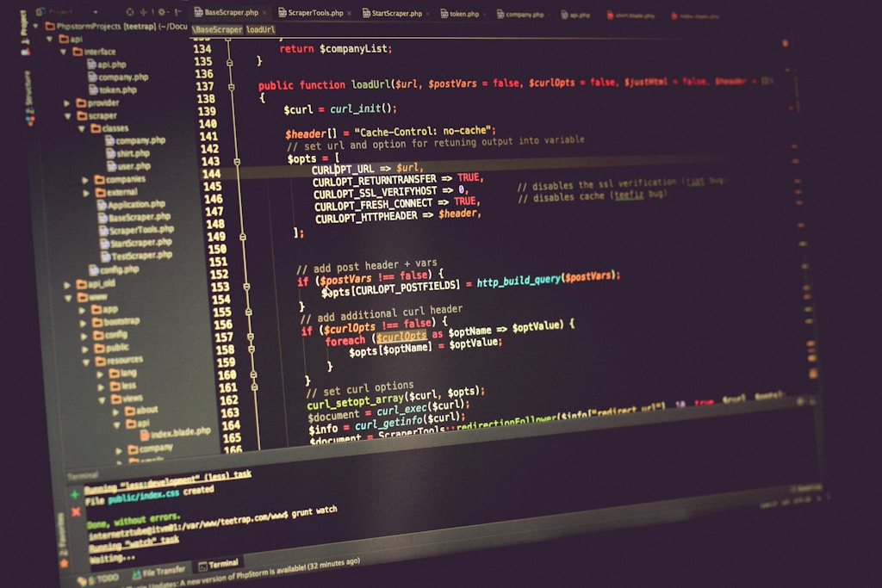Expand the companies folder

(85, 180)
